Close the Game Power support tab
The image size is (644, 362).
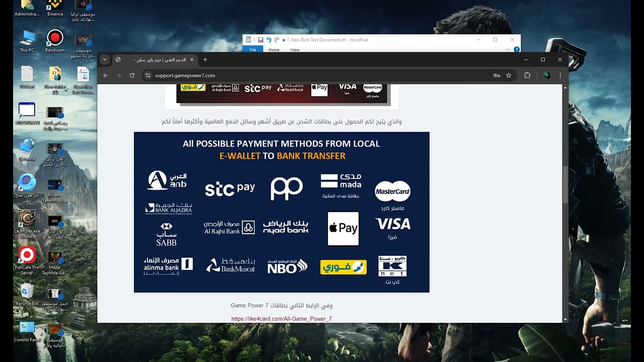tap(192, 59)
